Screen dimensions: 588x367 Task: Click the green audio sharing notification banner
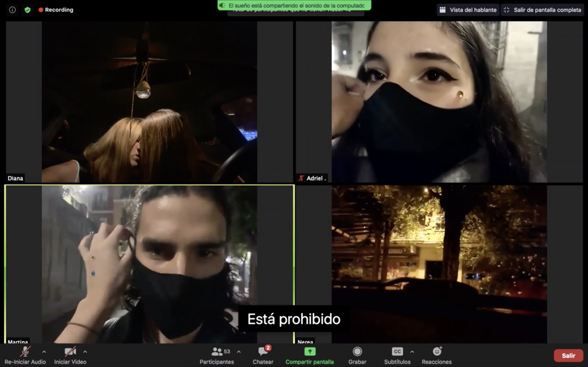click(294, 5)
